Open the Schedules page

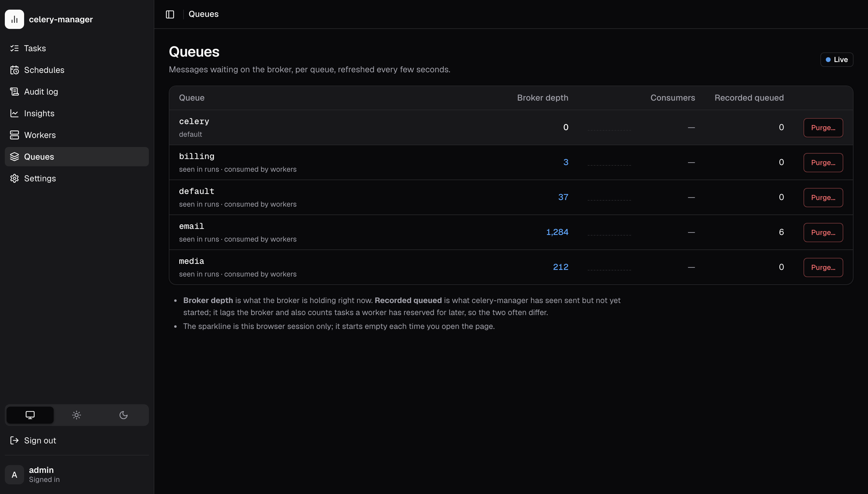click(x=77, y=70)
